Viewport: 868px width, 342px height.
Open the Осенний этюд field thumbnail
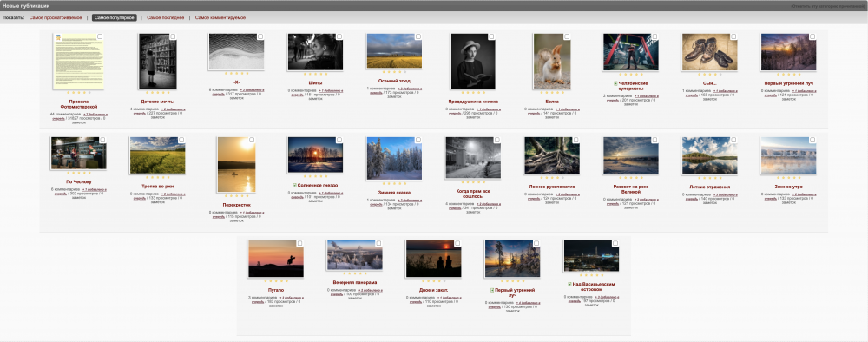point(393,51)
